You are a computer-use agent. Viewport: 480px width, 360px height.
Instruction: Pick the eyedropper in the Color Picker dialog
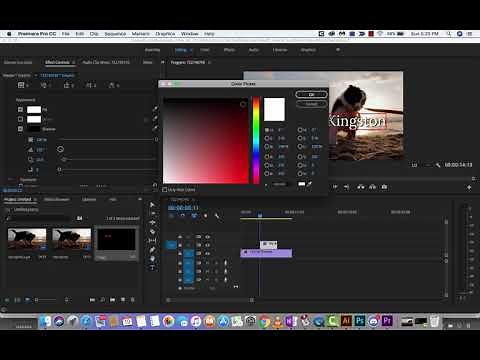(x=310, y=184)
